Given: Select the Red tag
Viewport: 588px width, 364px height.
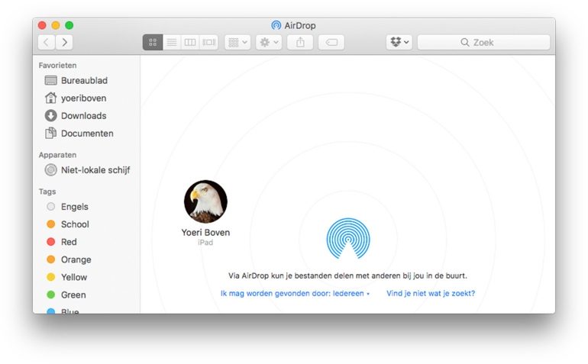Looking at the screenshot, I should pyautogui.click(x=68, y=242).
